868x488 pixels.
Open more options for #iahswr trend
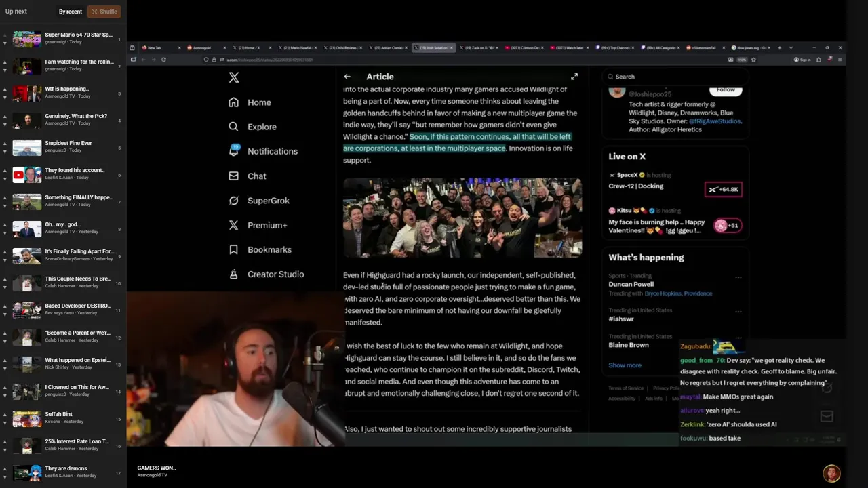738,312
